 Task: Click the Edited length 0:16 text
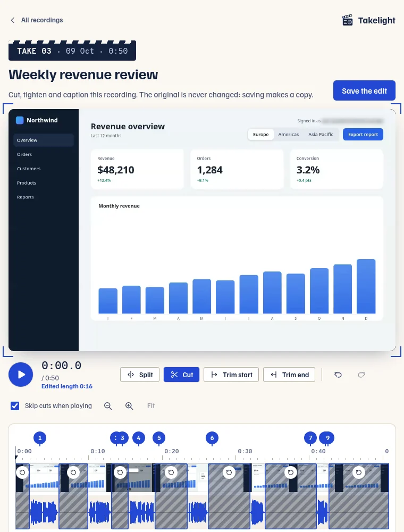click(x=67, y=386)
